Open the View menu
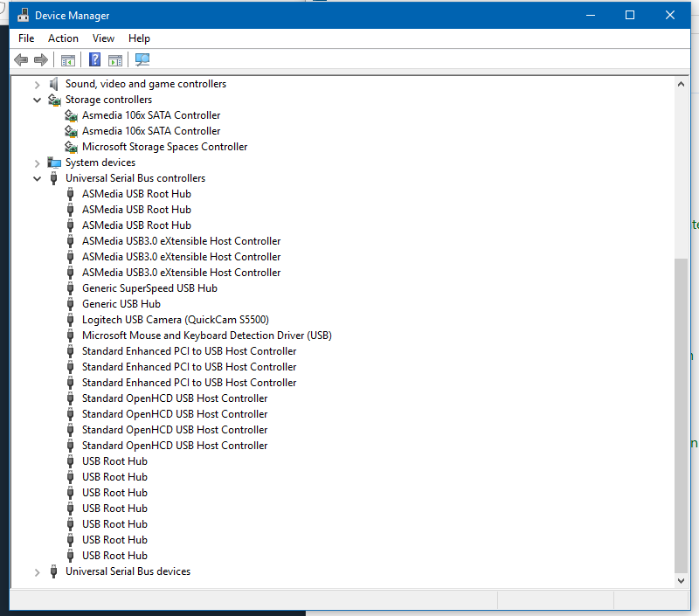Screen dimensions: 699x616 [103, 38]
